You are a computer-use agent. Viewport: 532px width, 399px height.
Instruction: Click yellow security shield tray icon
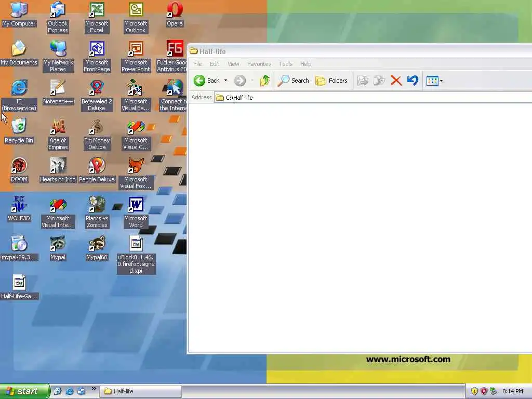[474, 391]
